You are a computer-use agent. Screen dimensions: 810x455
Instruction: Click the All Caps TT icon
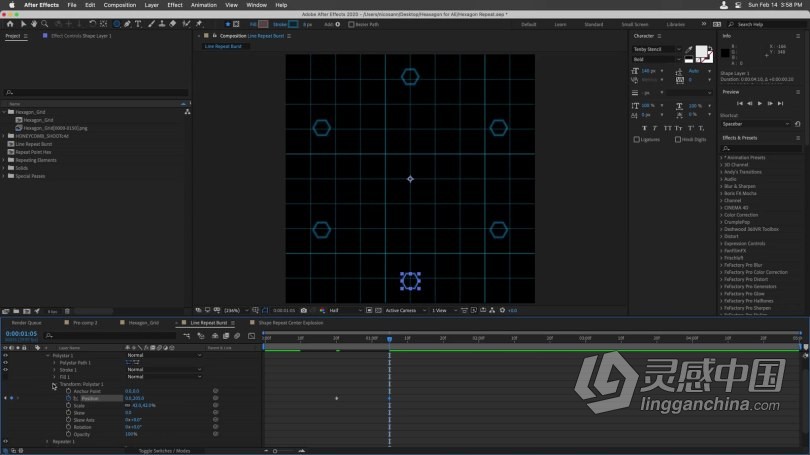click(x=667, y=128)
